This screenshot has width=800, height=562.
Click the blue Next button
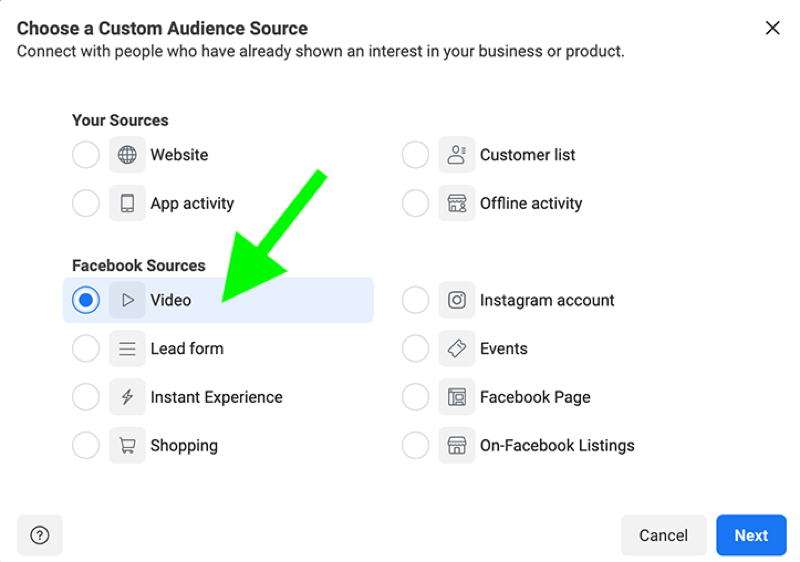[751, 535]
